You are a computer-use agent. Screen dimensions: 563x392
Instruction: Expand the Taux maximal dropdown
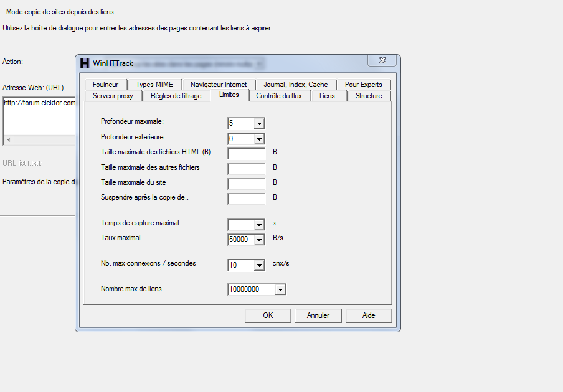[259, 240]
